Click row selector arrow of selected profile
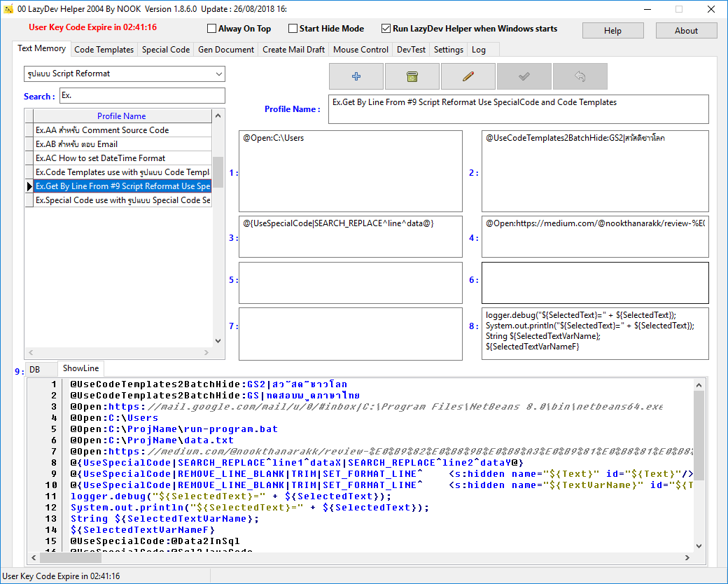728x584 pixels. (29, 186)
